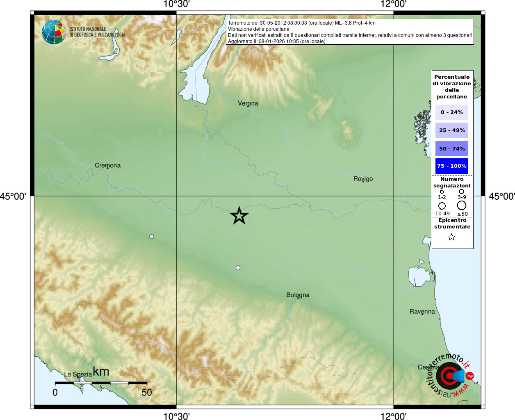Click the scale bar '50' value
The height and width of the screenshot is (420, 515).
[147, 393]
